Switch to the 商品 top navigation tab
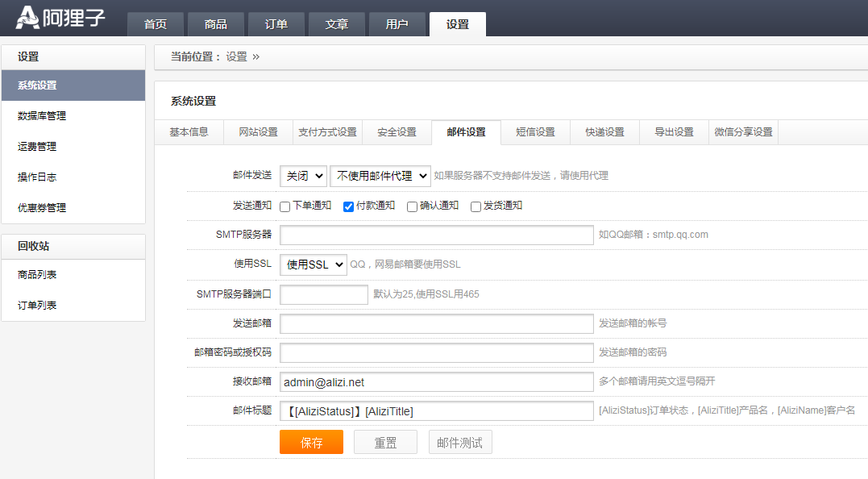 (x=216, y=24)
